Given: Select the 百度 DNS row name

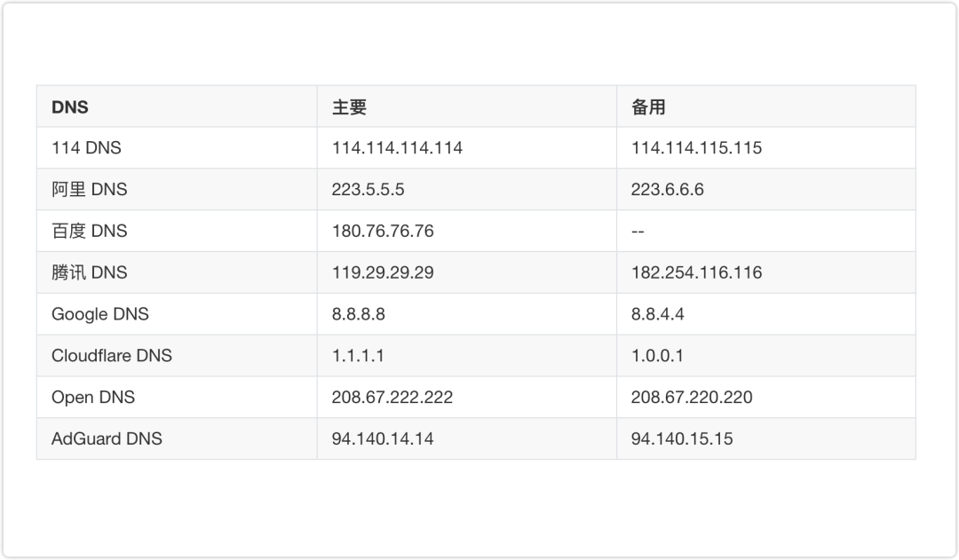Looking at the screenshot, I should click(x=90, y=231).
